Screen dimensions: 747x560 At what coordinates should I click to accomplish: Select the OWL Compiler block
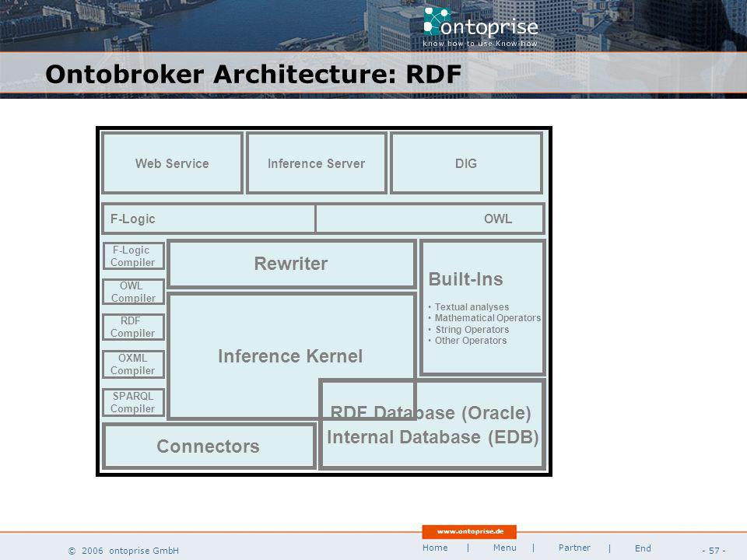[x=133, y=292]
